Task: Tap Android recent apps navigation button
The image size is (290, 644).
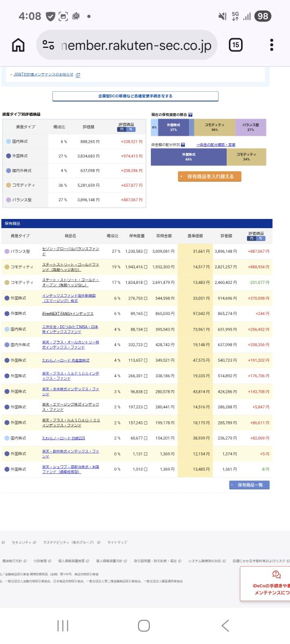Action: 63,625
